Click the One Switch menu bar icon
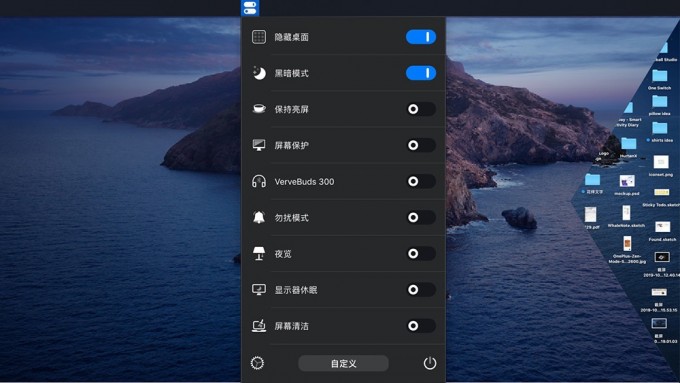This screenshot has width=680, height=383. pos(250,8)
